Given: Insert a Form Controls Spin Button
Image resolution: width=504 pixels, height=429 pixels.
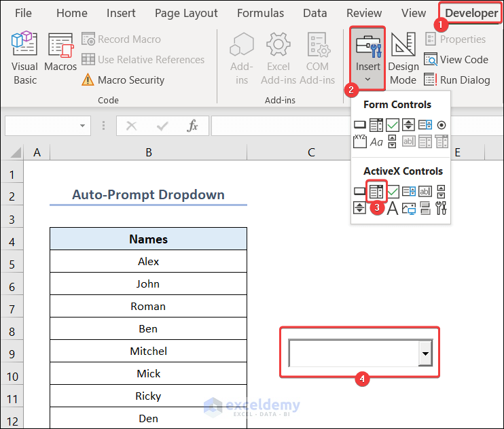Looking at the screenshot, I should 408,125.
